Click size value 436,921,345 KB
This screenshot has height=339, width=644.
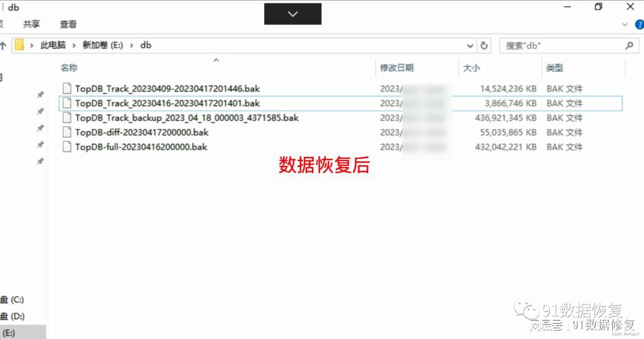pyautogui.click(x=506, y=118)
